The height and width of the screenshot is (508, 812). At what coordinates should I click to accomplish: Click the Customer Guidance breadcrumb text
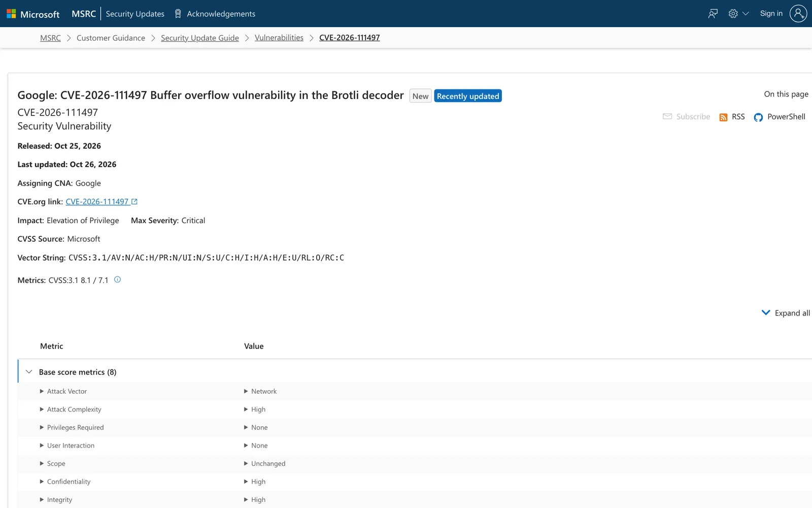[111, 38]
